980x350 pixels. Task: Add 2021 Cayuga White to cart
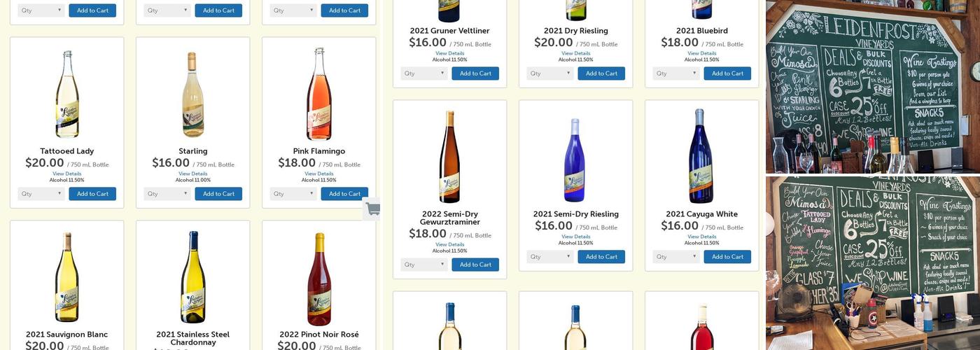727,257
